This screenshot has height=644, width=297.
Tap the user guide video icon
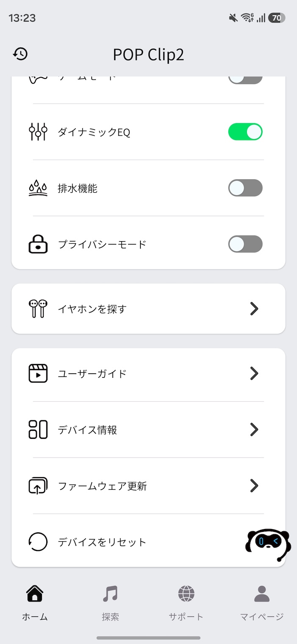click(38, 374)
